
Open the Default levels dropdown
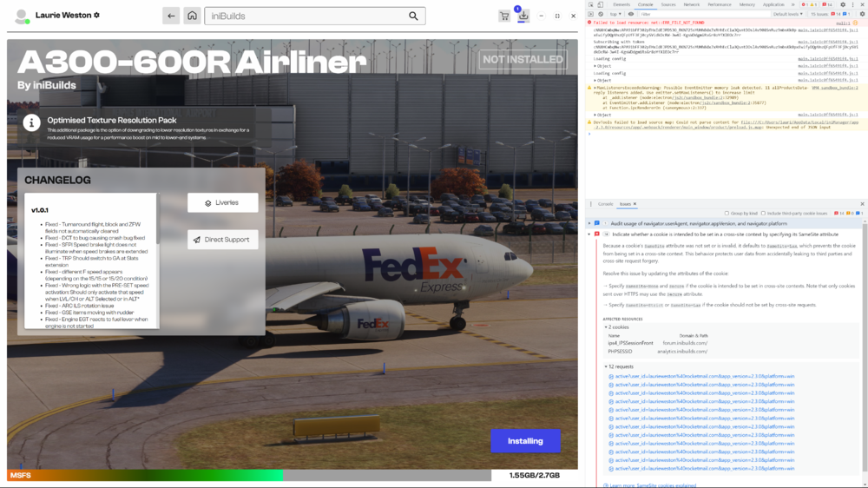(x=788, y=14)
